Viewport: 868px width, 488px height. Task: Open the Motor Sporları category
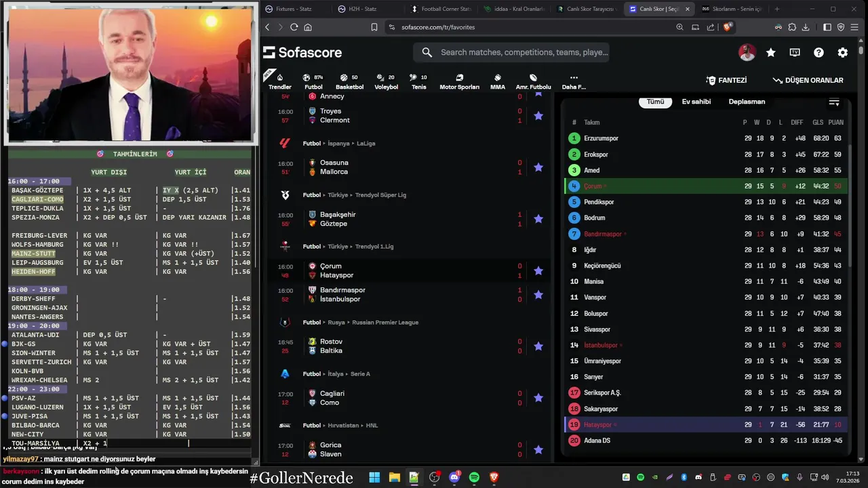[459, 81]
